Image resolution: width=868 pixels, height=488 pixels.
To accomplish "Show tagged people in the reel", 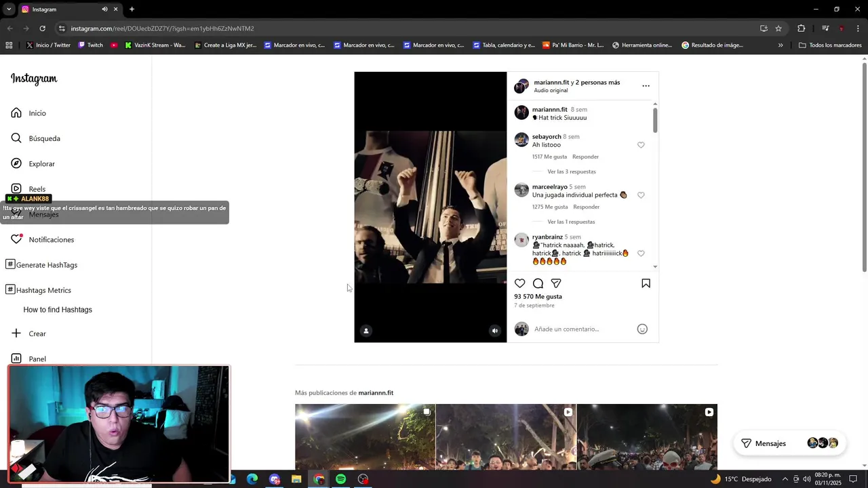I will pos(366,331).
